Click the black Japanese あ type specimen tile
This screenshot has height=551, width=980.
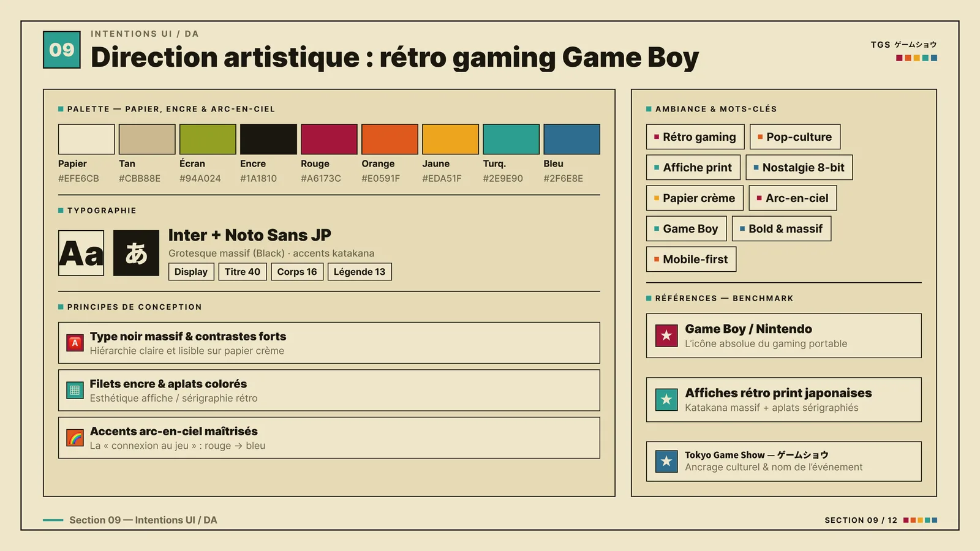(x=136, y=253)
